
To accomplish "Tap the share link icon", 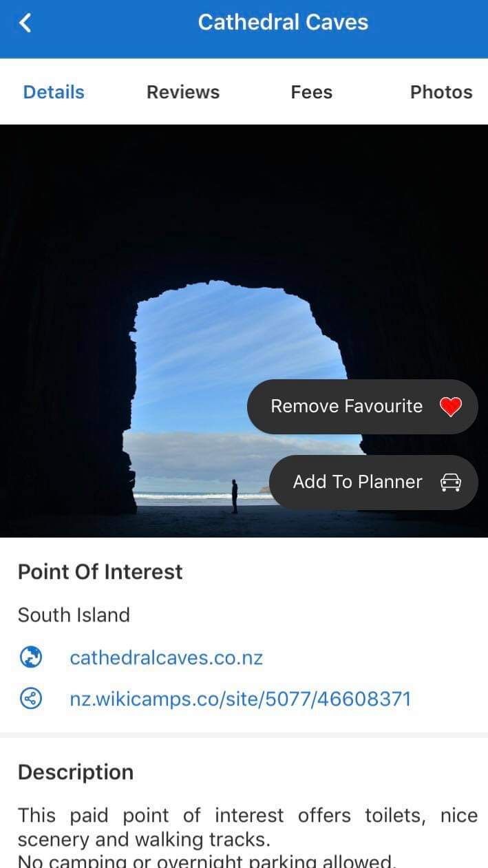I will pyautogui.click(x=30, y=699).
